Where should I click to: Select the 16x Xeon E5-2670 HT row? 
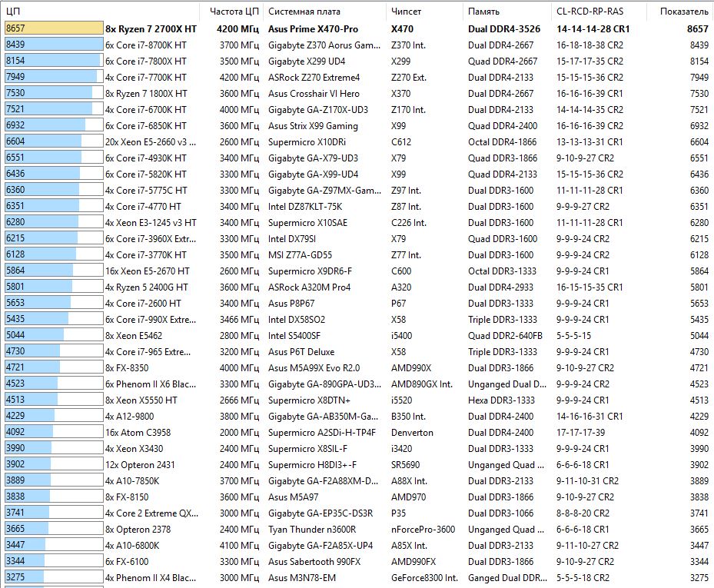[x=357, y=271]
